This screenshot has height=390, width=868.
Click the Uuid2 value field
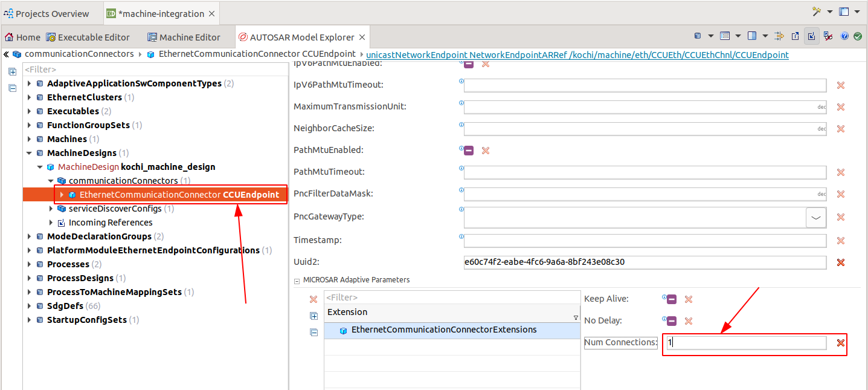pos(645,262)
